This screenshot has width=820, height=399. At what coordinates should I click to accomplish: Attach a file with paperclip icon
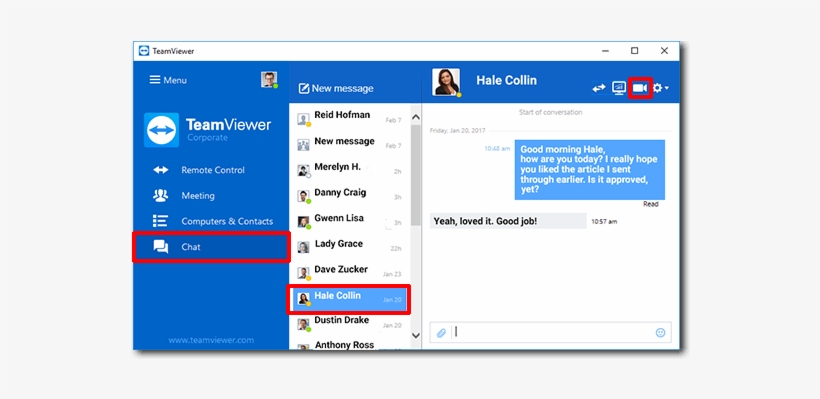[441, 333]
